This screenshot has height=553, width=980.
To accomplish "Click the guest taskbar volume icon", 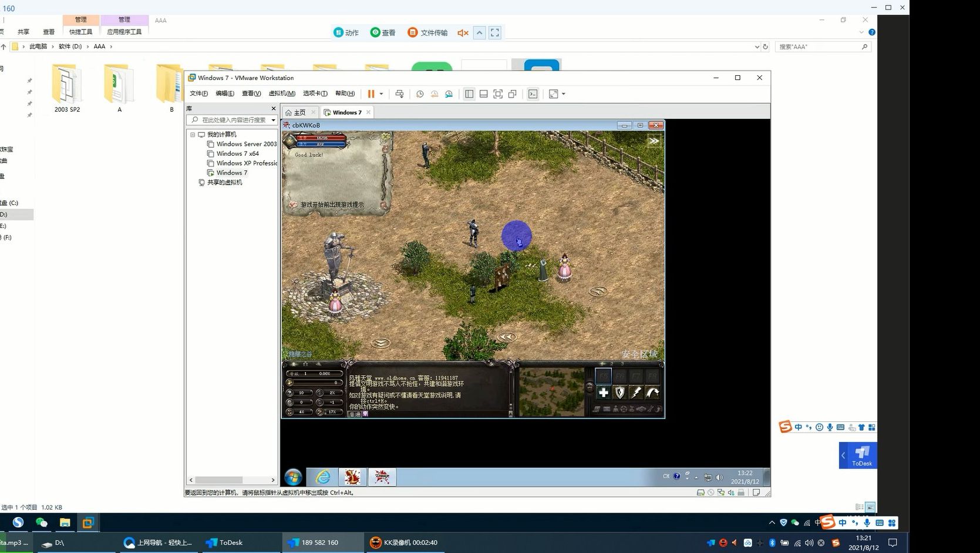I will point(719,477).
